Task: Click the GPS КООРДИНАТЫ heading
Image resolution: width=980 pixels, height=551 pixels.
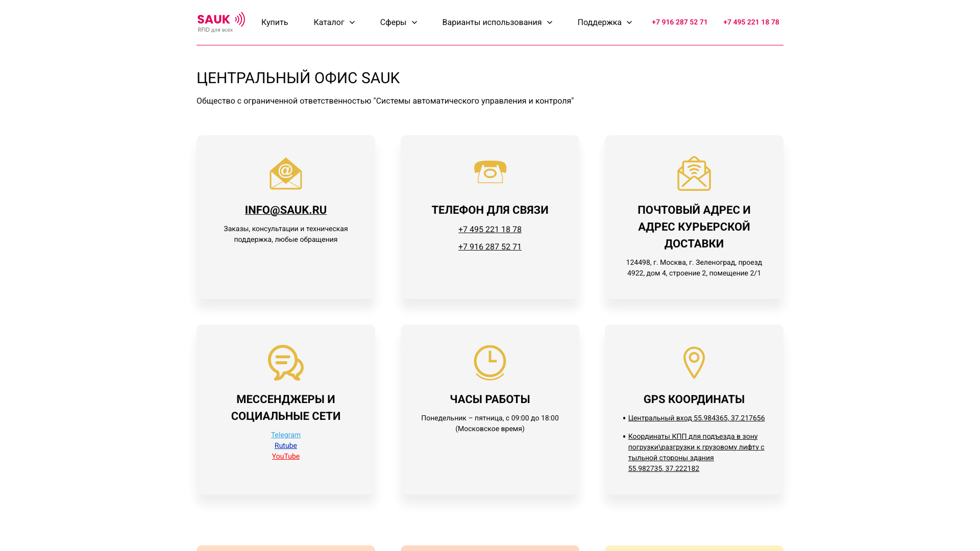Action: tap(694, 399)
